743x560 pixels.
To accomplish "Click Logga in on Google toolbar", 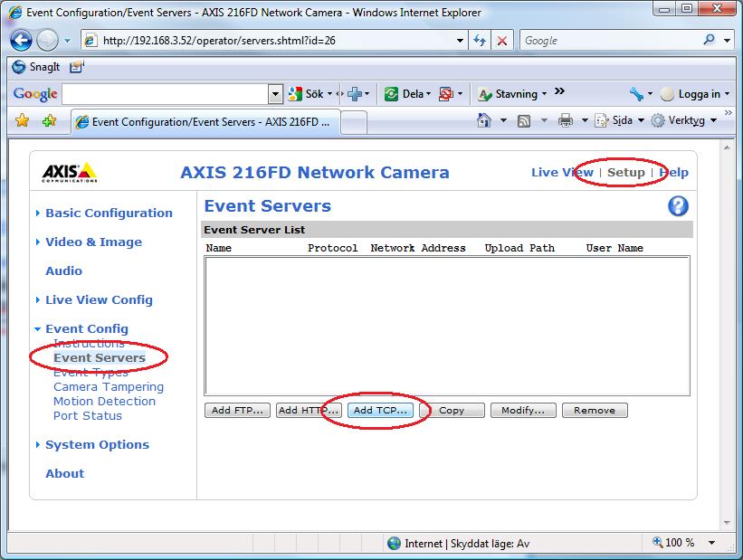I will click(x=693, y=94).
